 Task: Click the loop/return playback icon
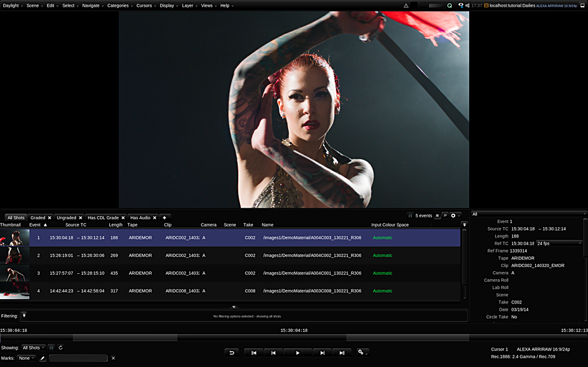click(231, 352)
